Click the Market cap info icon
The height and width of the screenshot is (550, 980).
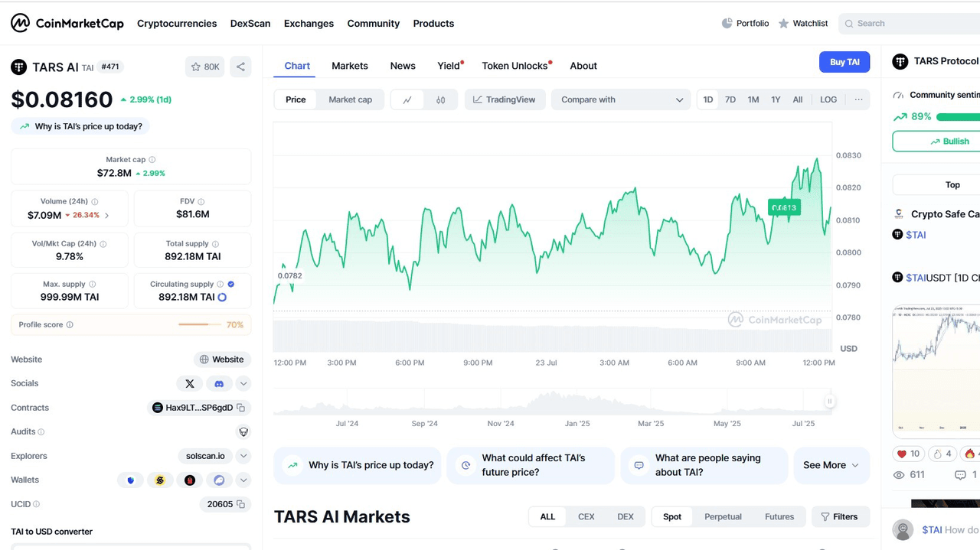point(152,160)
